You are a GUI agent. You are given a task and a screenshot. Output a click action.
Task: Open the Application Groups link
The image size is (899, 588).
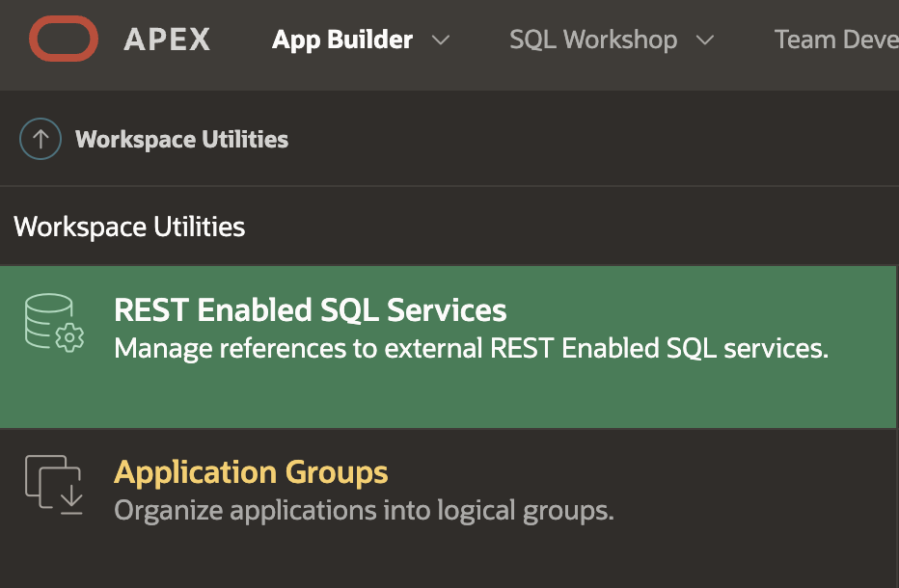point(251,472)
